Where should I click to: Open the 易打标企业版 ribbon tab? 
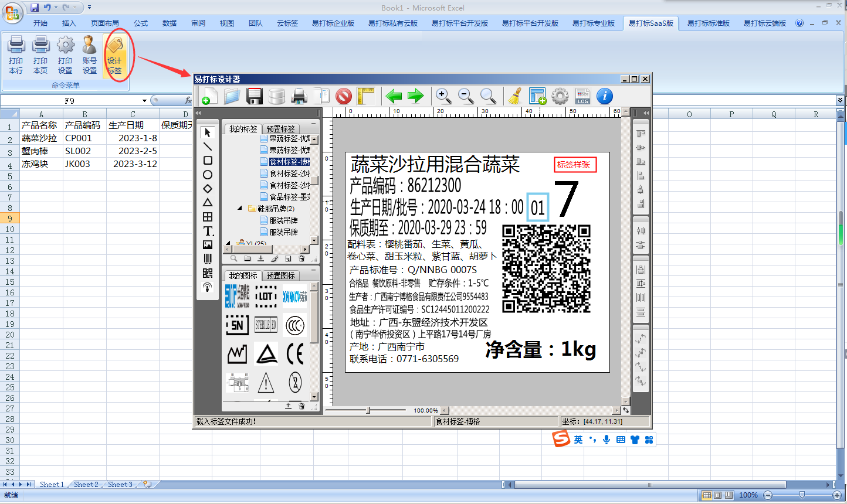tap(333, 23)
